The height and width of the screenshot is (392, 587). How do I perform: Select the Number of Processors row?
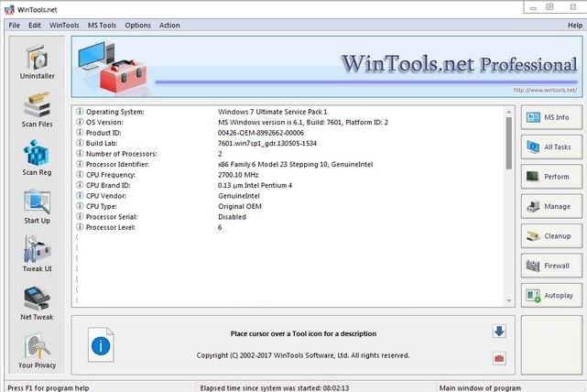click(x=288, y=154)
